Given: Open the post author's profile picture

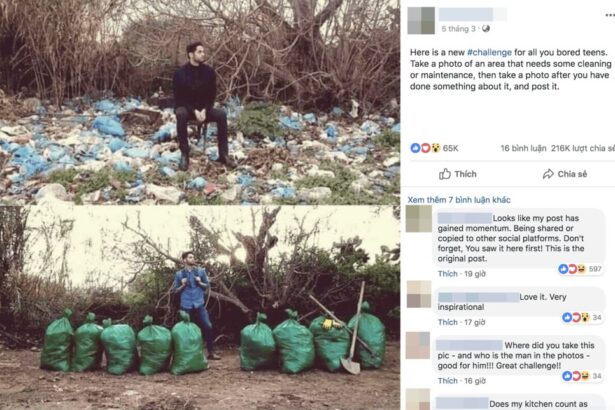Looking at the screenshot, I should pos(421,20).
